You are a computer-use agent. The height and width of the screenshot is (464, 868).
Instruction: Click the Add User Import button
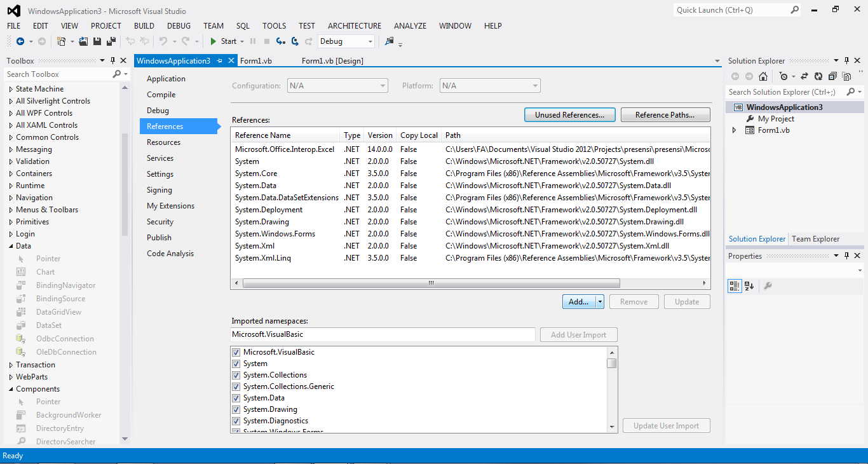pos(578,334)
